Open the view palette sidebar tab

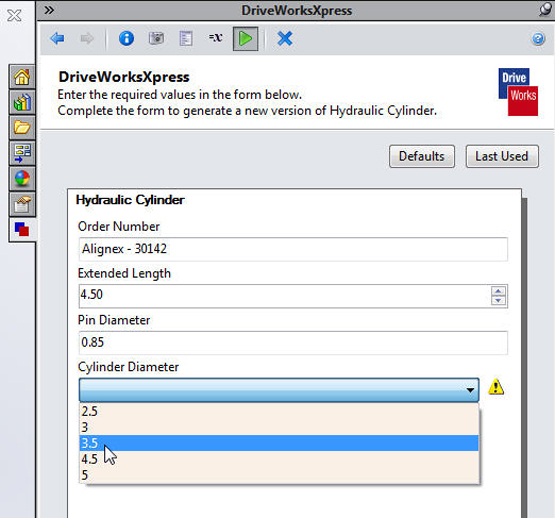[x=22, y=153]
